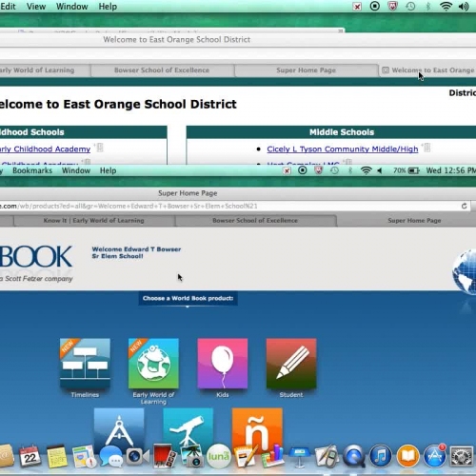Click the speaker volume icon with sound waves
The width and height of the screenshot is (476, 476).
tap(464, 7)
